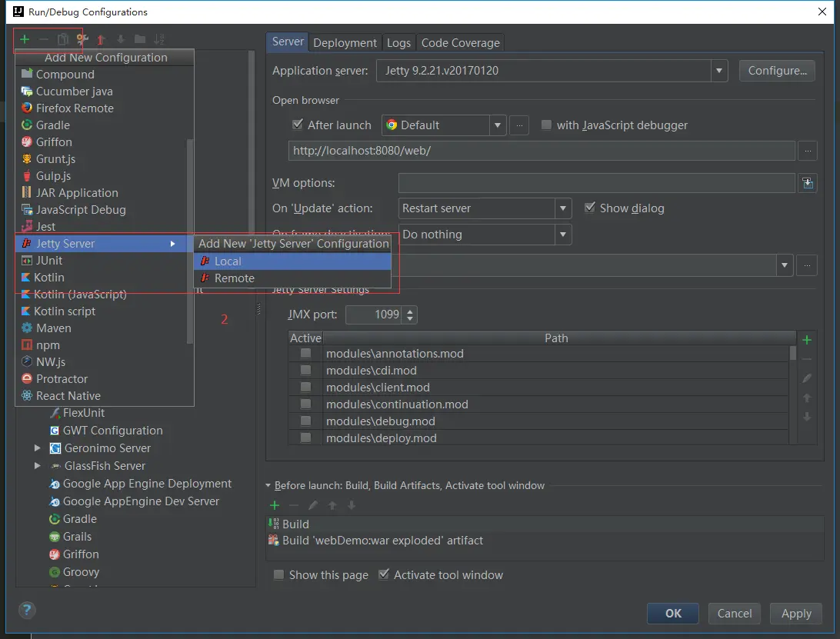This screenshot has width=840, height=639.
Task: Enable with JavaScript debugger checkbox
Action: pyautogui.click(x=546, y=125)
